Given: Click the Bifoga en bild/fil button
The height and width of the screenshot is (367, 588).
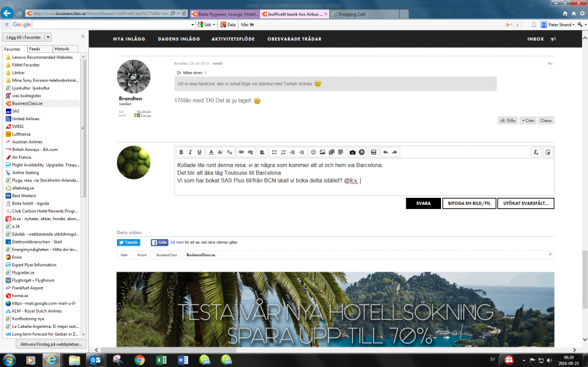Looking at the screenshot, I should [468, 203].
